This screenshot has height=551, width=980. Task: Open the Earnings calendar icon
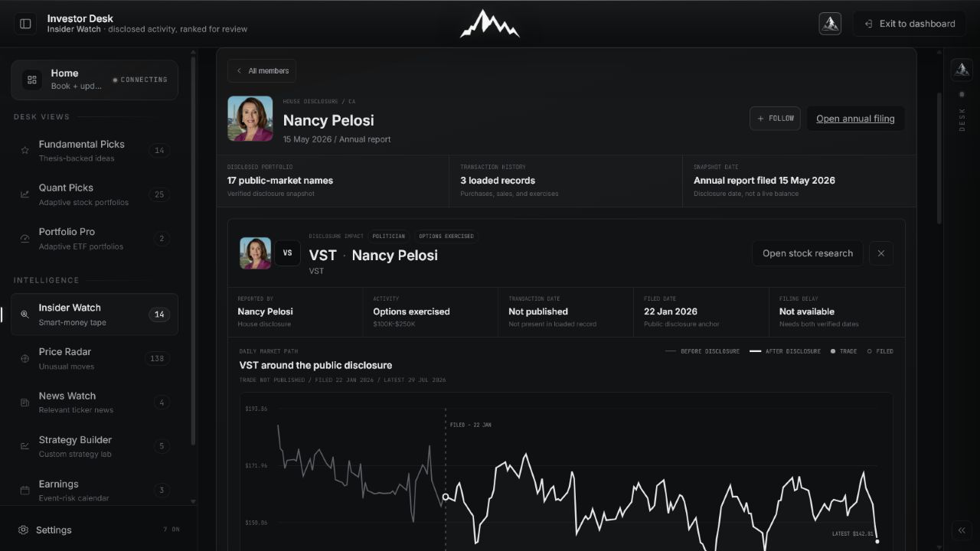[24, 491]
